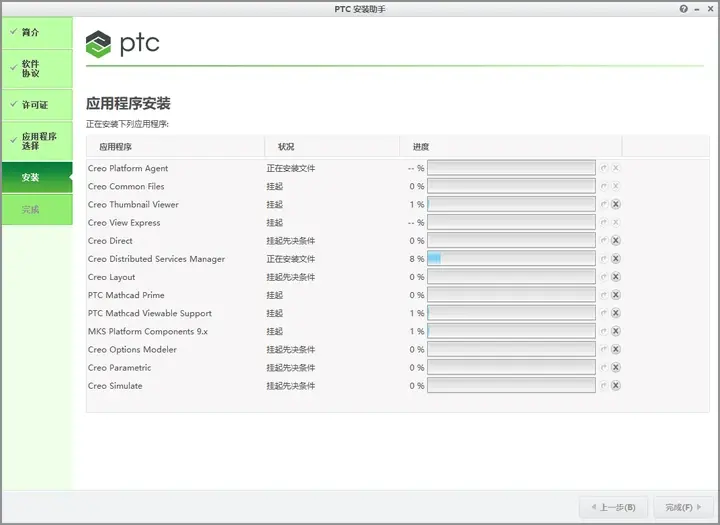The width and height of the screenshot is (720, 525).
Task: Cancel the Creo Simulate installation
Action: (x=616, y=386)
